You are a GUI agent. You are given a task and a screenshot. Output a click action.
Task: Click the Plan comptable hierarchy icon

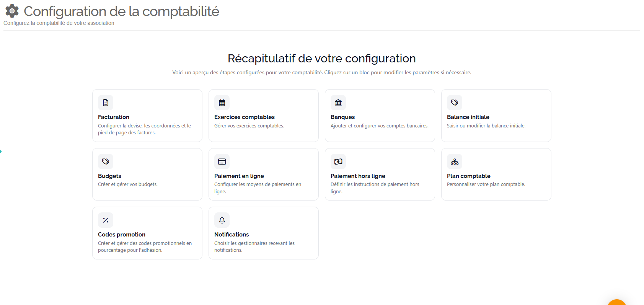point(455,161)
